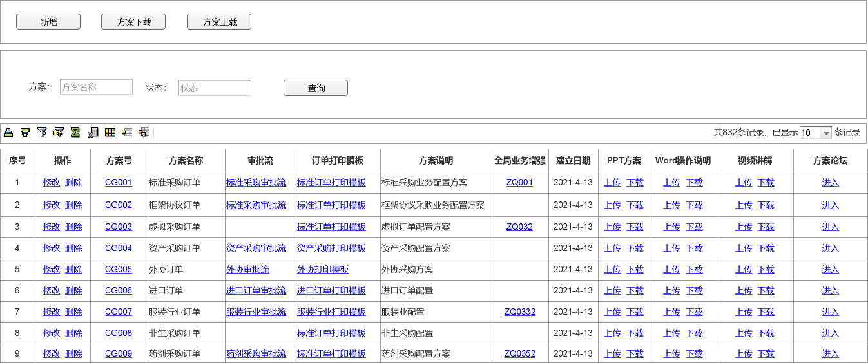868x363 pixels.
Task: Open 标准采购审批流 link in row 1
Action: (256, 183)
